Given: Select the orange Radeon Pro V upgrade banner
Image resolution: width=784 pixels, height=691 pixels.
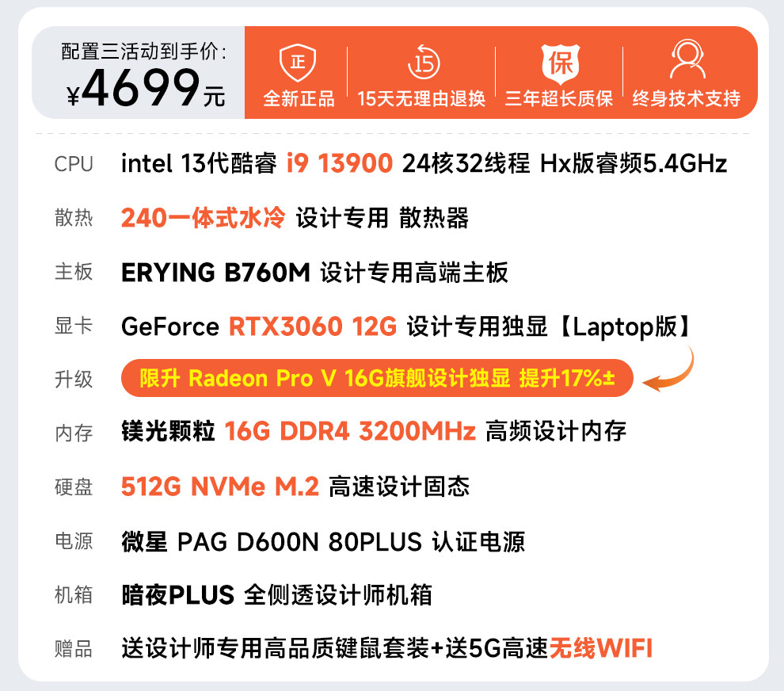Looking at the screenshot, I should pos(377,378).
